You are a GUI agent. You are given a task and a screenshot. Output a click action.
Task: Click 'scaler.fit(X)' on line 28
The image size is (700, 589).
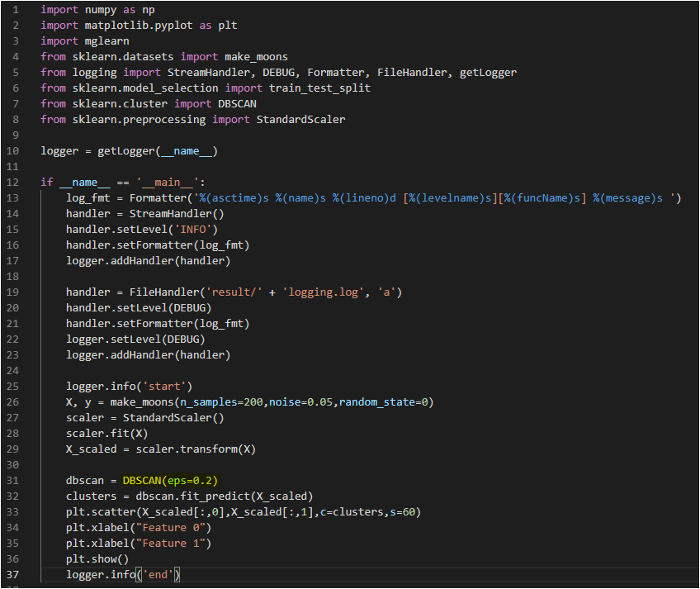tap(106, 434)
